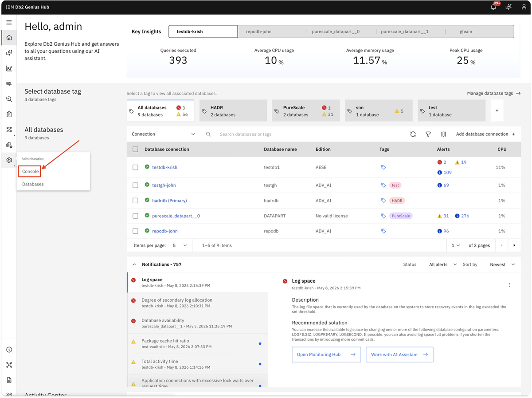
Task: Select the sim database tag card
Action: click(379, 111)
